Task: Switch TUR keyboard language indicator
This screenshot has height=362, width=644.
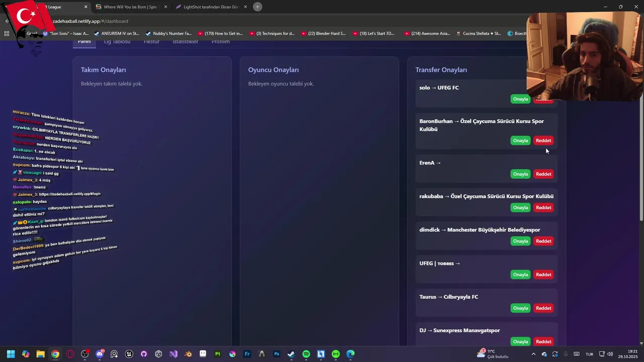Action: coord(589,354)
